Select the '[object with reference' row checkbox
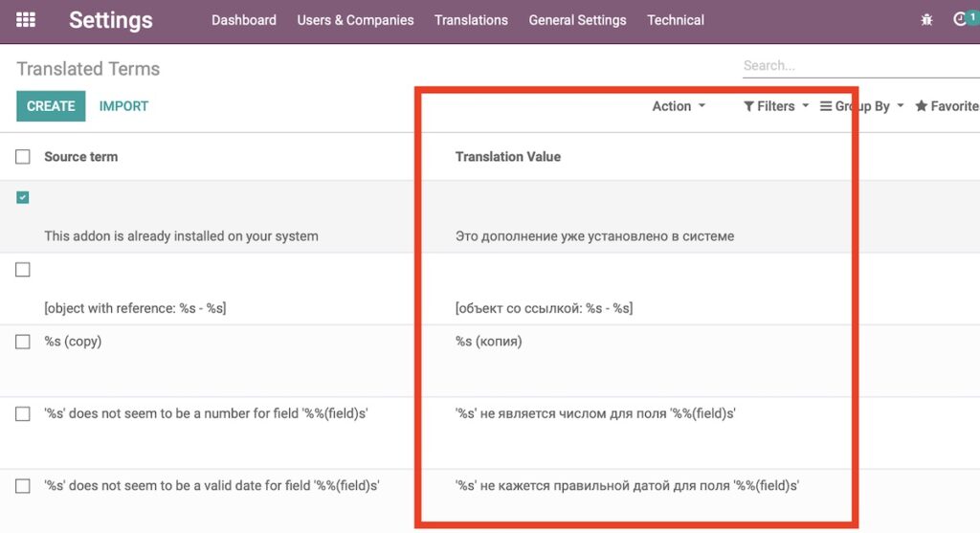The image size is (980, 533). (x=23, y=269)
